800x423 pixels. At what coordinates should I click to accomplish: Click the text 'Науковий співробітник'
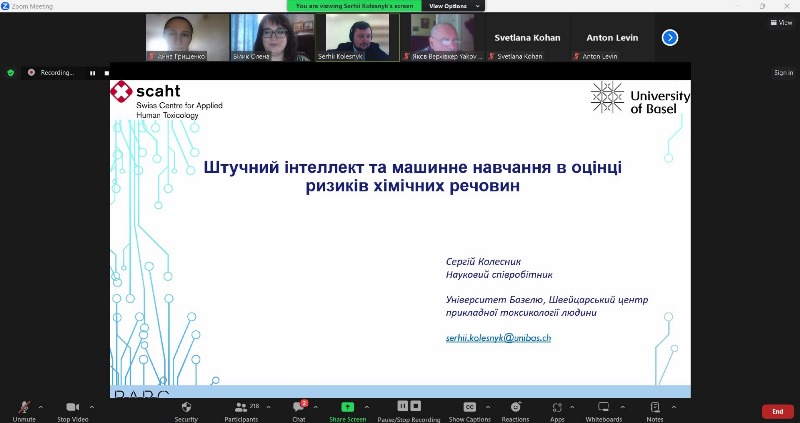click(499, 275)
